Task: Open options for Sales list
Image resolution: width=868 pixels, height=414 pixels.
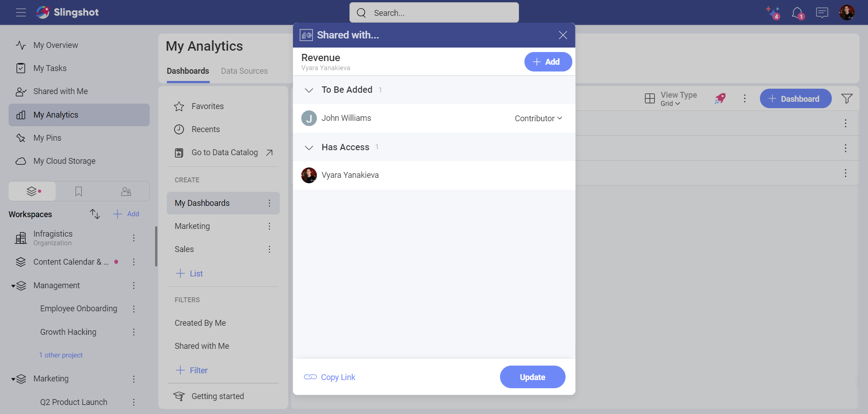Action: (x=269, y=249)
